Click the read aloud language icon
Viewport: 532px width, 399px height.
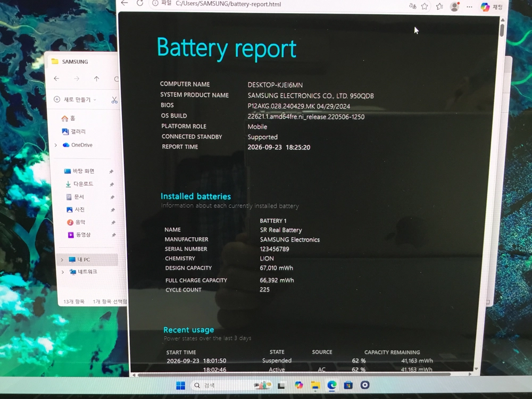413,6
